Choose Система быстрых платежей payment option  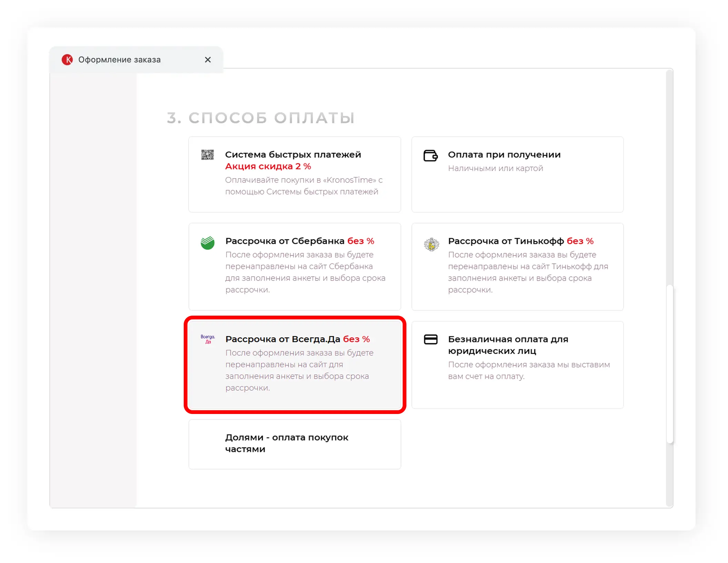click(295, 175)
